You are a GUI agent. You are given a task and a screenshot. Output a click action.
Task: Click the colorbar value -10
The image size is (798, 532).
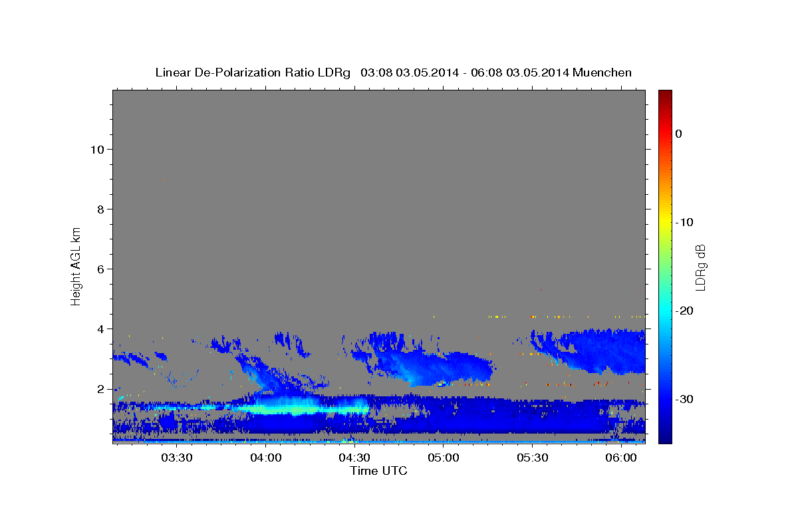tap(685, 222)
